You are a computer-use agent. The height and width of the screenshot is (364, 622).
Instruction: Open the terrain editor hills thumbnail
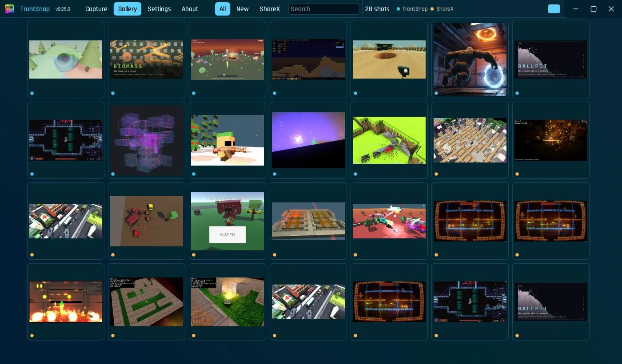tap(308, 59)
